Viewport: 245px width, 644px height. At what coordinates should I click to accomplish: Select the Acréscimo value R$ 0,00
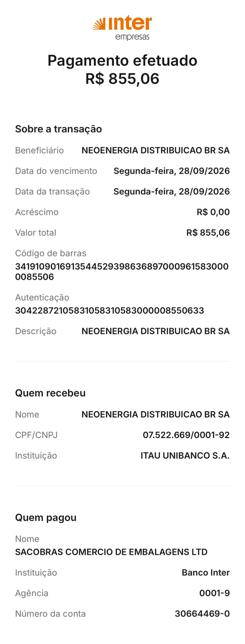(213, 212)
